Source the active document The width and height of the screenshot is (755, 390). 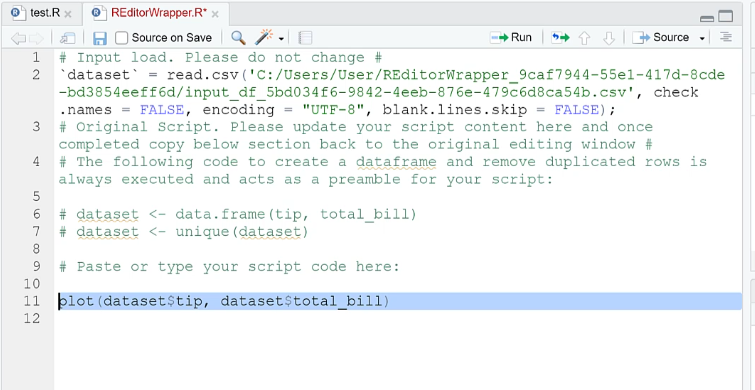pos(661,38)
